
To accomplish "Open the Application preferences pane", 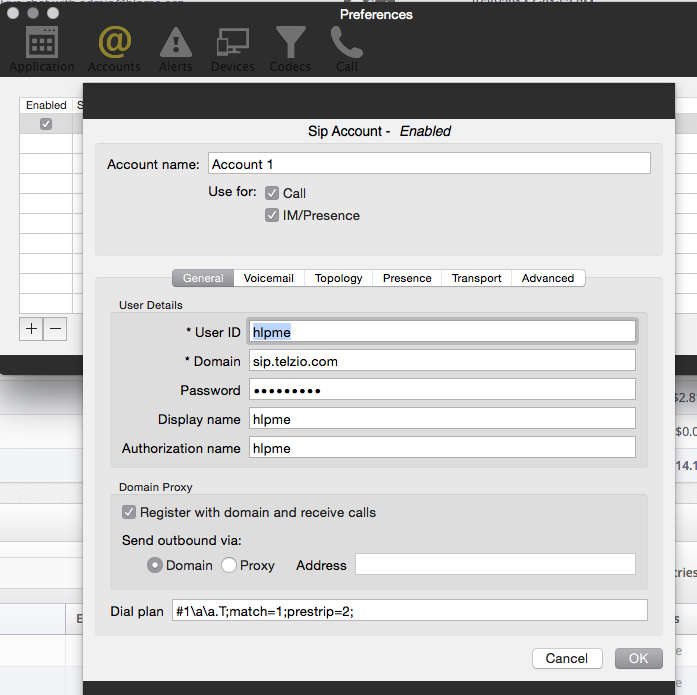I will coord(42,49).
